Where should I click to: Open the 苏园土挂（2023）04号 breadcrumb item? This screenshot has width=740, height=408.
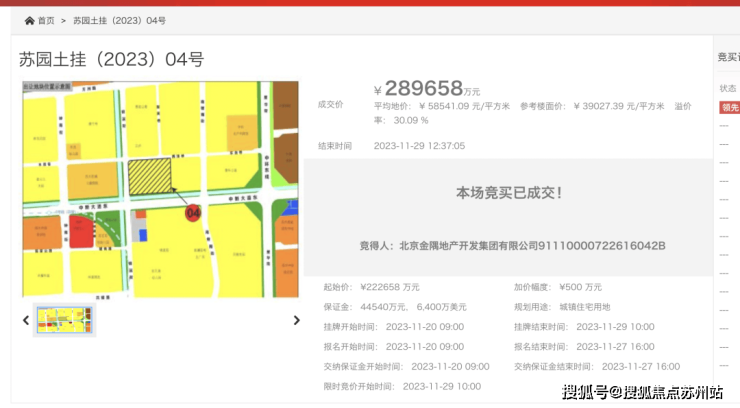point(119,20)
